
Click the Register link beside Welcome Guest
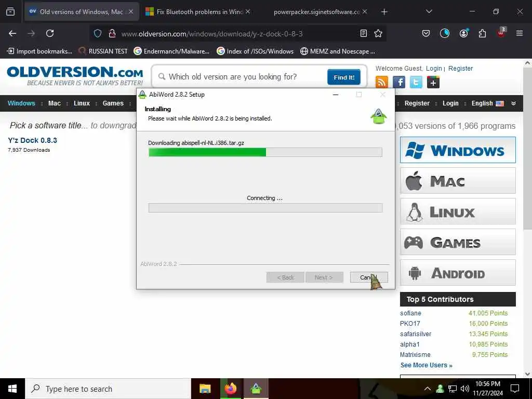(x=460, y=68)
